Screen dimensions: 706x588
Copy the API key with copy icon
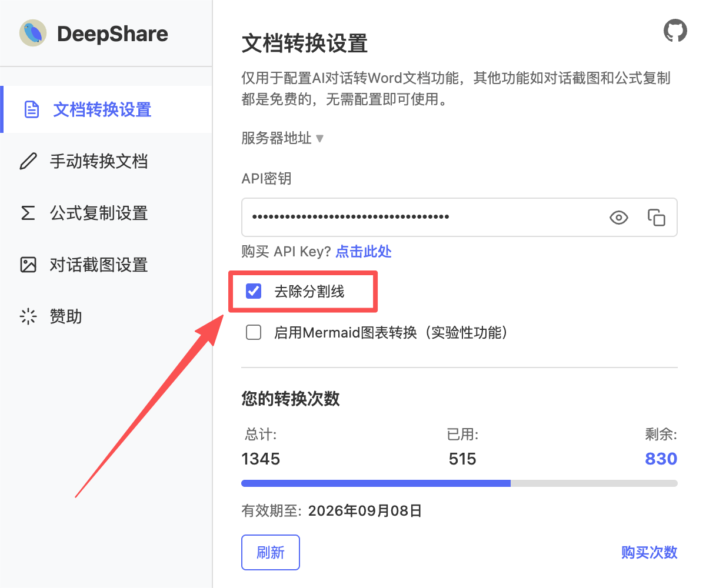pos(656,218)
